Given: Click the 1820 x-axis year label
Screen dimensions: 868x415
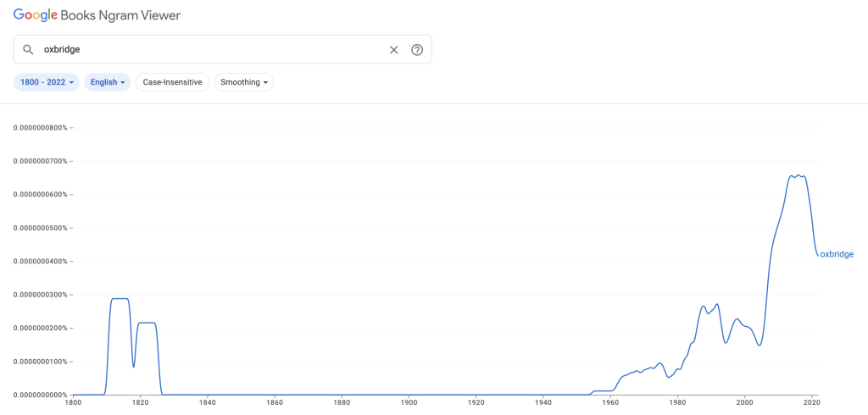Looking at the screenshot, I should tap(140, 403).
